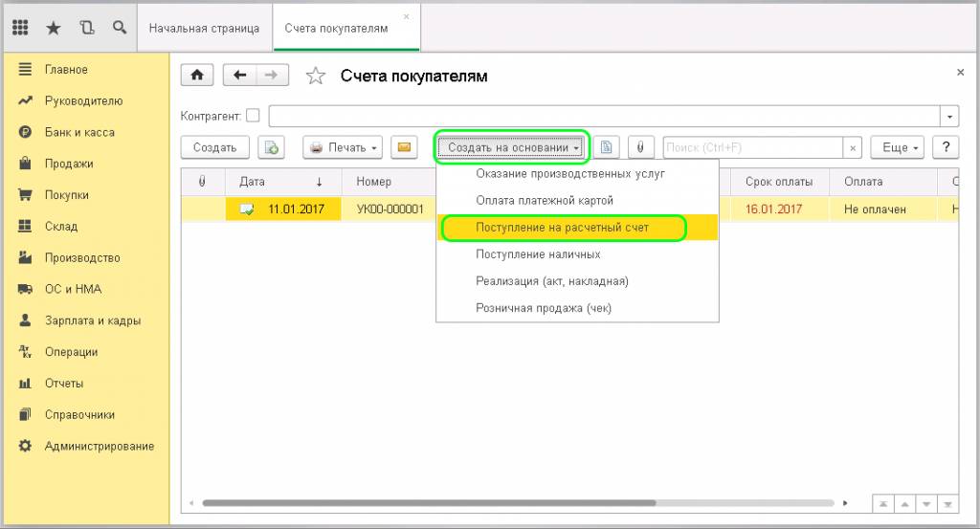Viewport: 980px width, 529px height.
Task: Close the Счета покупателям form with x
Action: click(961, 73)
